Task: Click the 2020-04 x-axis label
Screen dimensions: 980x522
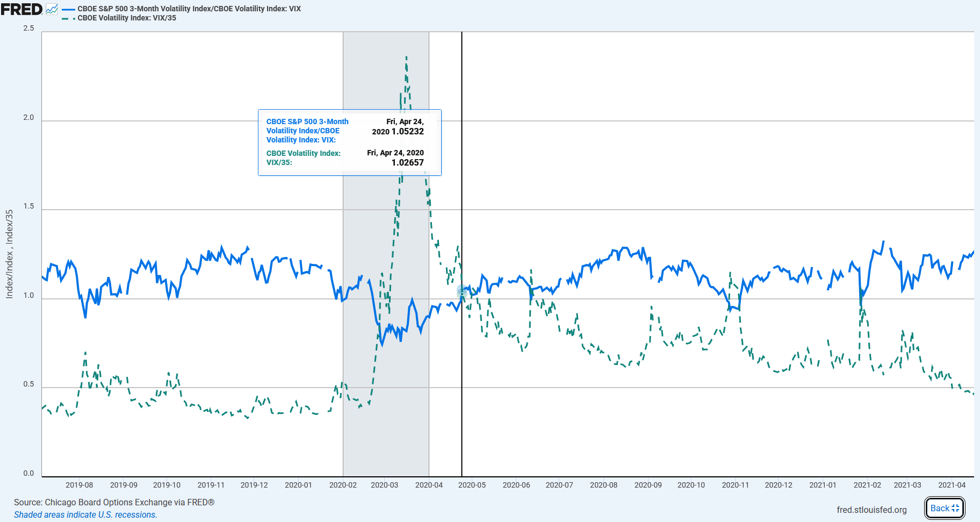Action: coord(429,485)
